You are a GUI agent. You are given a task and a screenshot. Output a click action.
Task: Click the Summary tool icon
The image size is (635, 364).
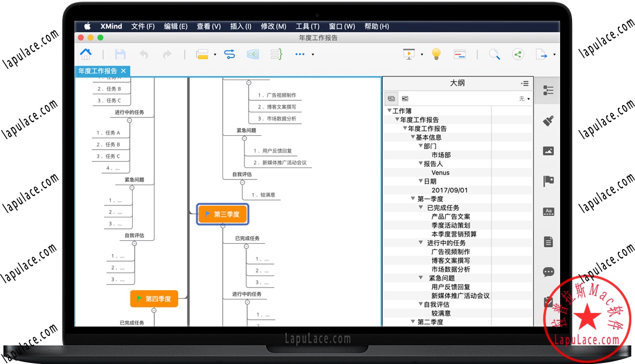click(x=276, y=54)
